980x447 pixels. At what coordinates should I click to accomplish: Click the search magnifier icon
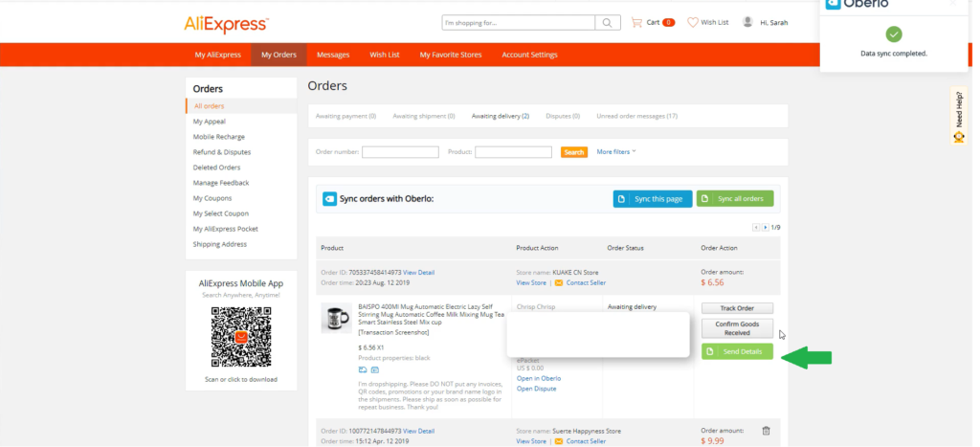coord(608,23)
